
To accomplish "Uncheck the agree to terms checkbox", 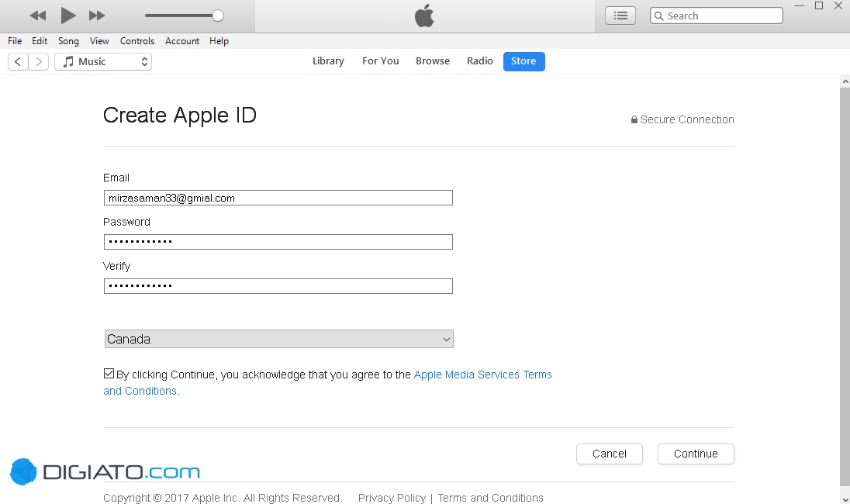I will 109,374.
